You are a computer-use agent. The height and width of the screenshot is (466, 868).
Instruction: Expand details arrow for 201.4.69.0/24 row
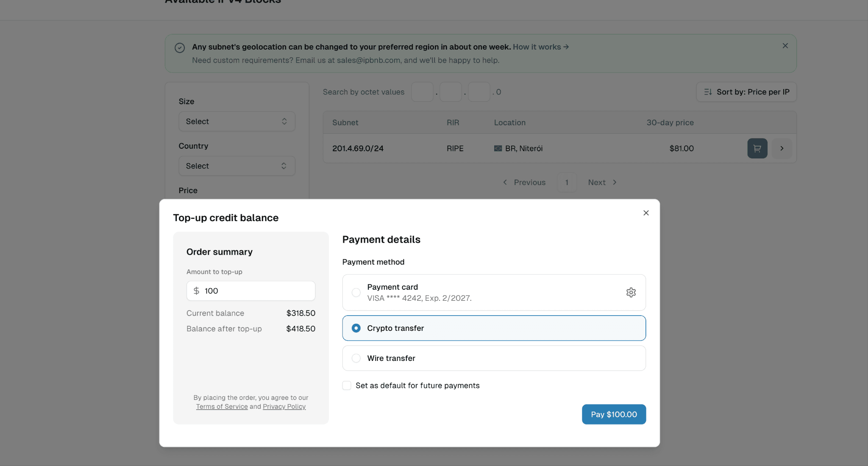[782, 148]
